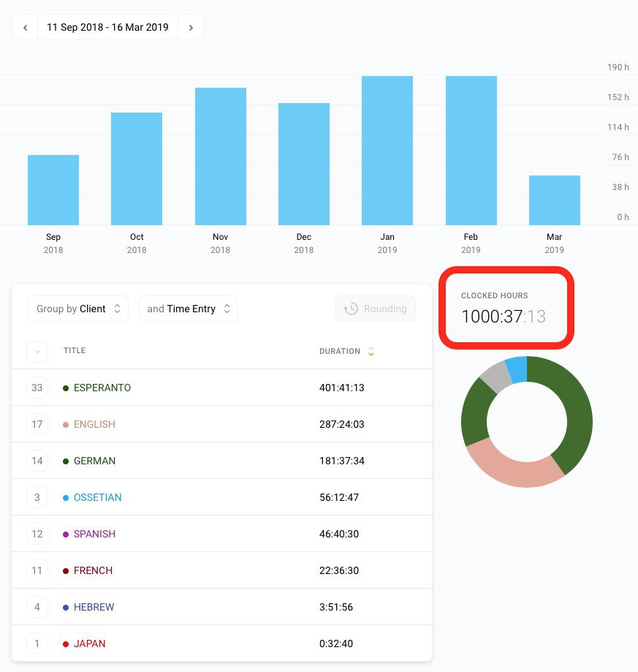The width and height of the screenshot is (638, 672).
Task: Expand the 4 entries for HEBREW
Action: (x=37, y=607)
